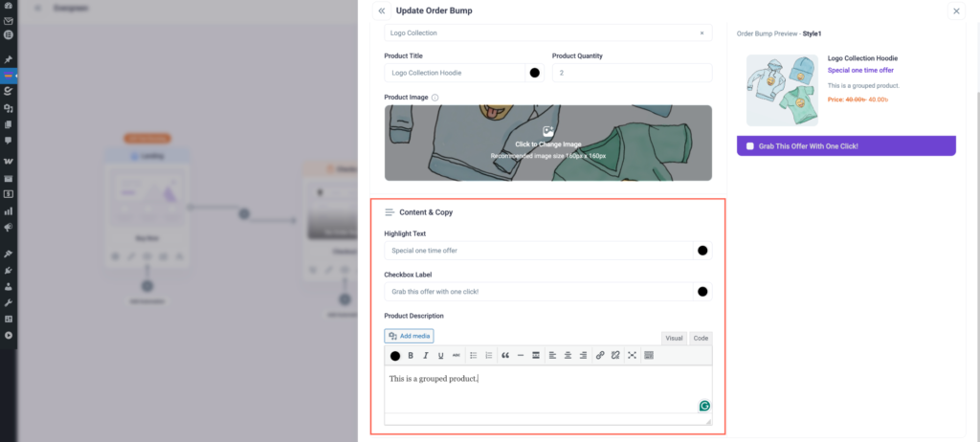Open the Product Image info tooltip
Viewport: 980px width, 442px height.
click(435, 98)
